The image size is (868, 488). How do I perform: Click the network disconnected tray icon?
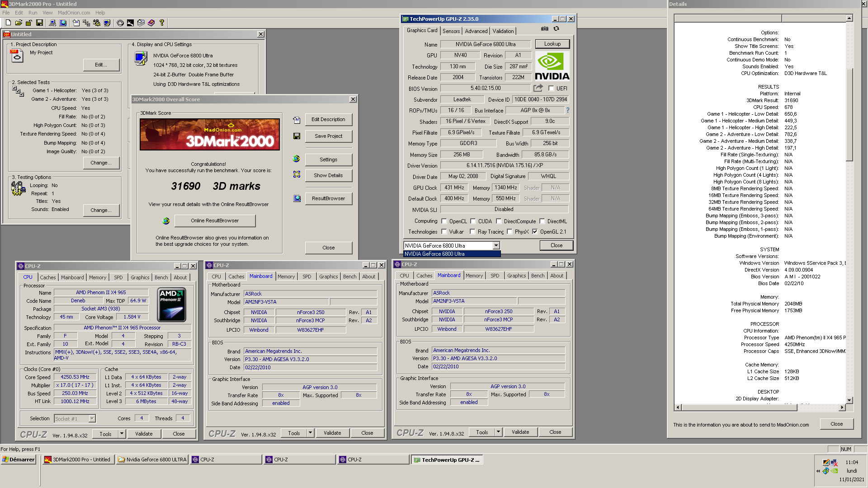pyautogui.click(x=834, y=463)
